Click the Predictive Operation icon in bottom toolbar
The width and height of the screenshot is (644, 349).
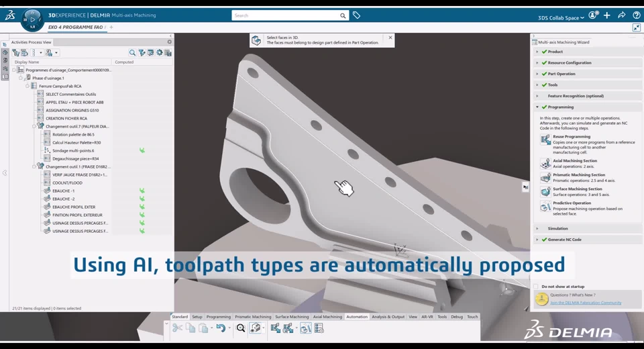pyautogui.click(x=306, y=328)
